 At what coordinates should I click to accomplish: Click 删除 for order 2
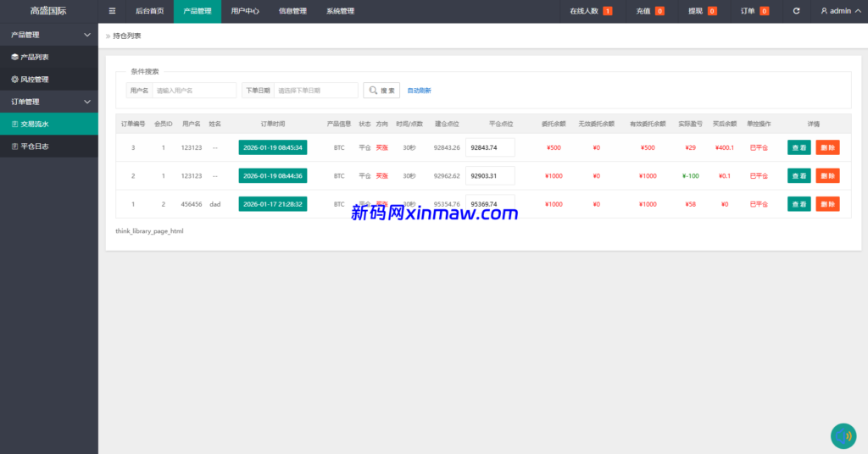click(x=827, y=176)
